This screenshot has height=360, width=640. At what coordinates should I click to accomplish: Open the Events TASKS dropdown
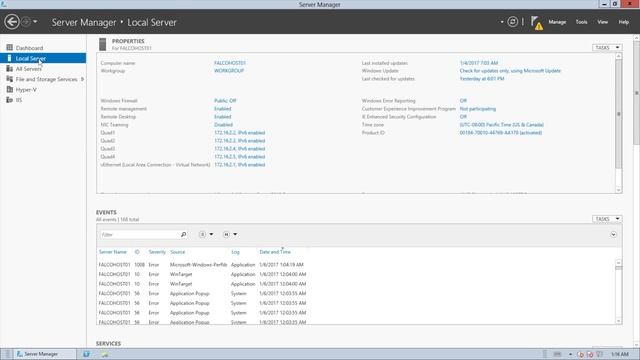coord(607,219)
